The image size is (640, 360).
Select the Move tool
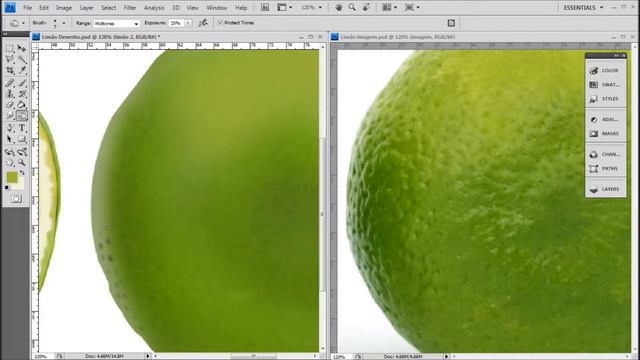click(22, 49)
